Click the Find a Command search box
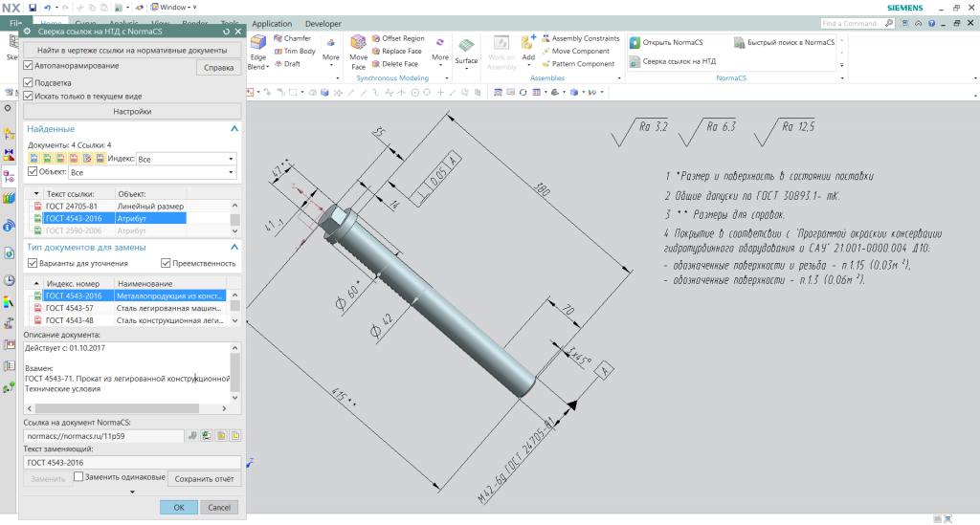 (857, 23)
